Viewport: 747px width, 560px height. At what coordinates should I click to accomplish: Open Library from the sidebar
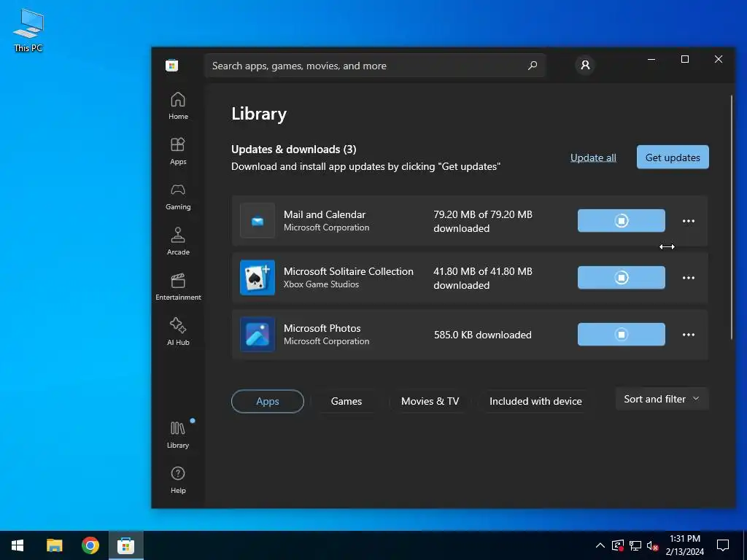pos(178,435)
